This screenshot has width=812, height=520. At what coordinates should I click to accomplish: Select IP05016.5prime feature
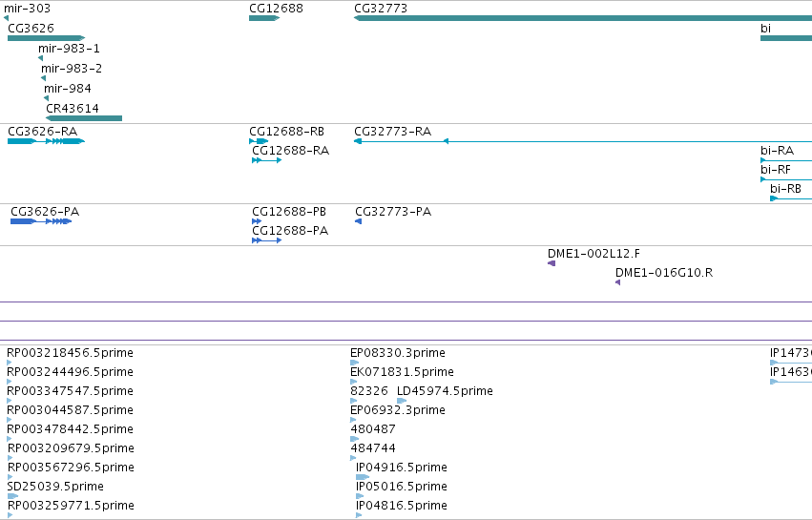pos(402,487)
